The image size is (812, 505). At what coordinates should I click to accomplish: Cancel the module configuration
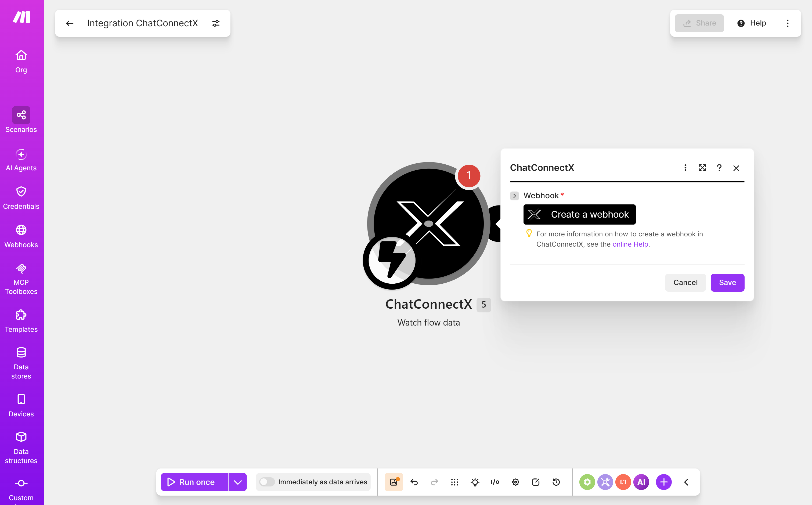685,283
